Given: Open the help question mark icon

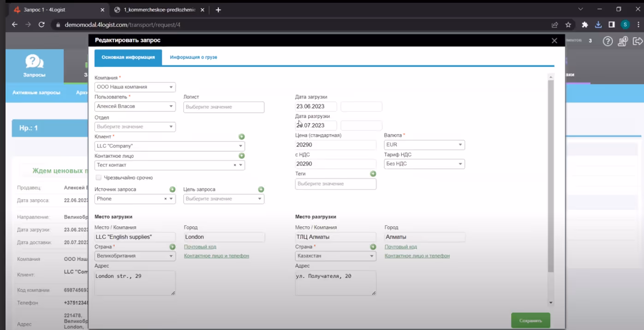Looking at the screenshot, I should pyautogui.click(x=608, y=41).
